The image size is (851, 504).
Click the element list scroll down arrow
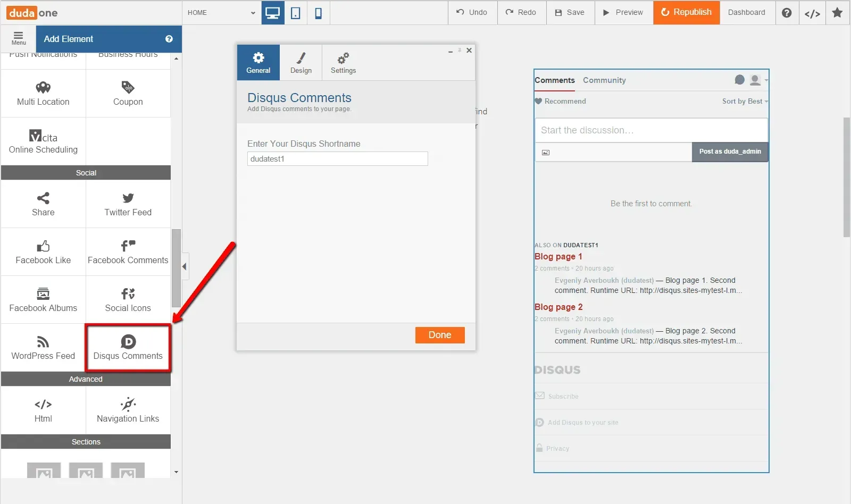coord(176,472)
